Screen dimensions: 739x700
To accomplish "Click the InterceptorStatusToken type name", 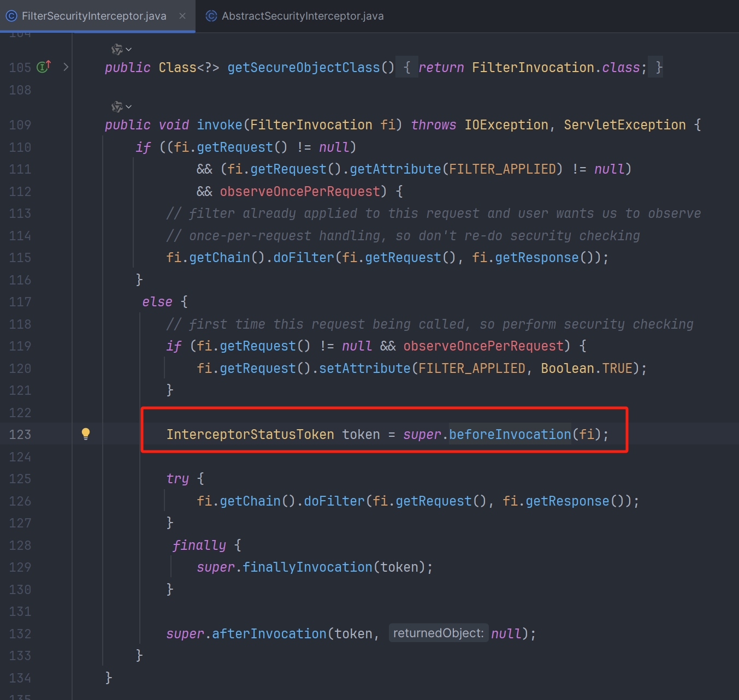I will [250, 435].
